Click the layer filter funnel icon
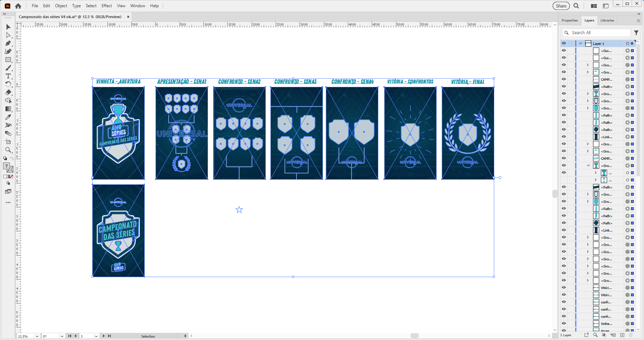 pos(636,33)
